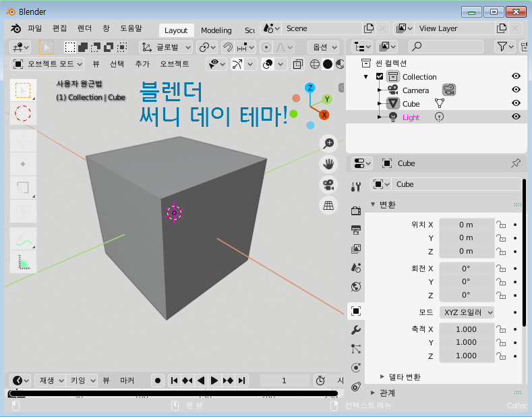Screen dimensions: 532x417
Task: Toggle X-ray display in viewport header
Action: click(297, 64)
